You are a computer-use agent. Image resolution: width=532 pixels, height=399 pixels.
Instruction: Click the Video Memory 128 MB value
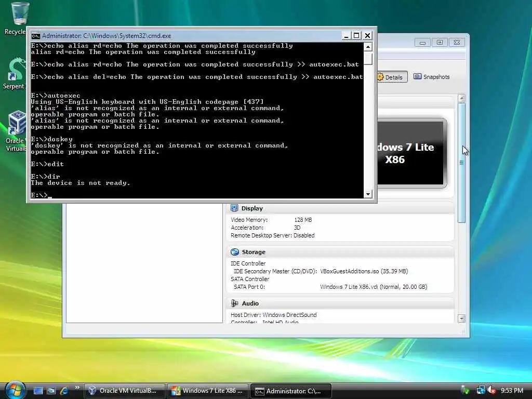[303, 220]
